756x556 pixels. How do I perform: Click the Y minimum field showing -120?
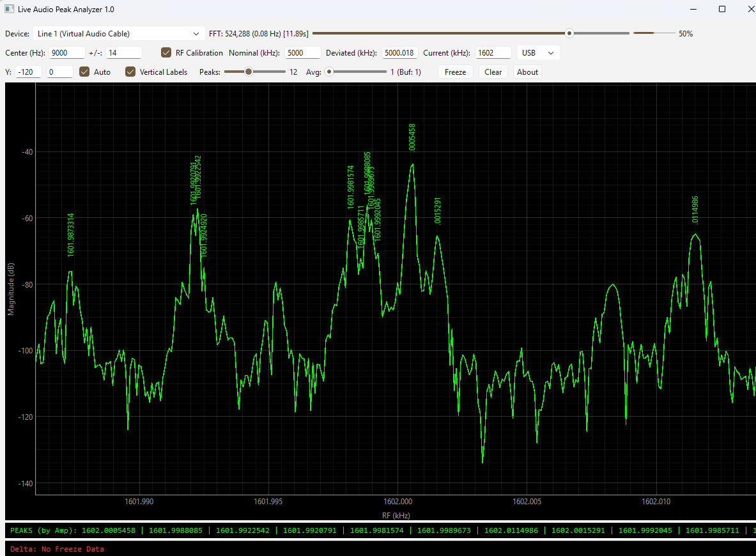tap(29, 72)
